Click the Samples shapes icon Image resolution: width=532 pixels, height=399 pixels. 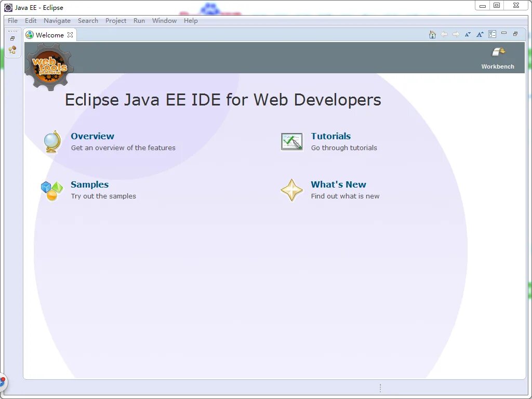coord(52,191)
